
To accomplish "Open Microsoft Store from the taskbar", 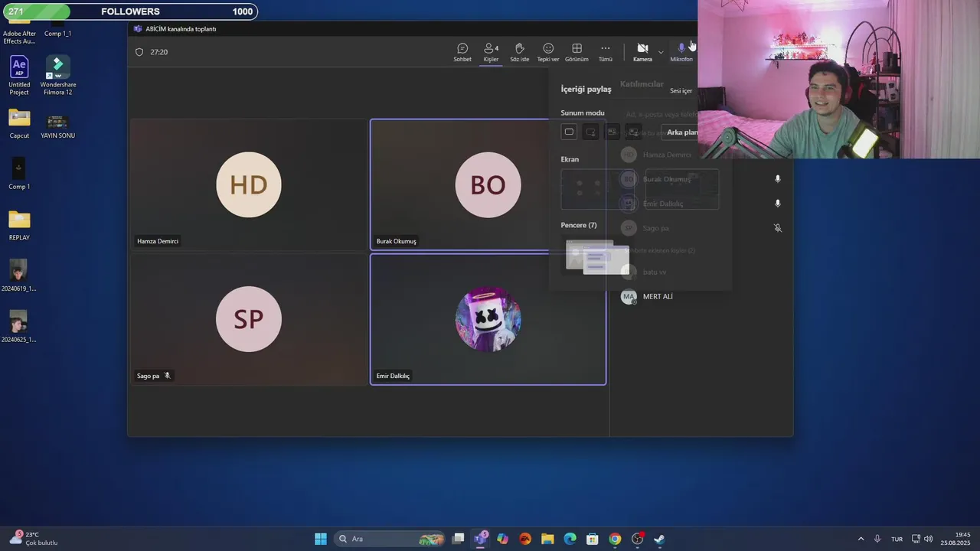I will (592, 539).
